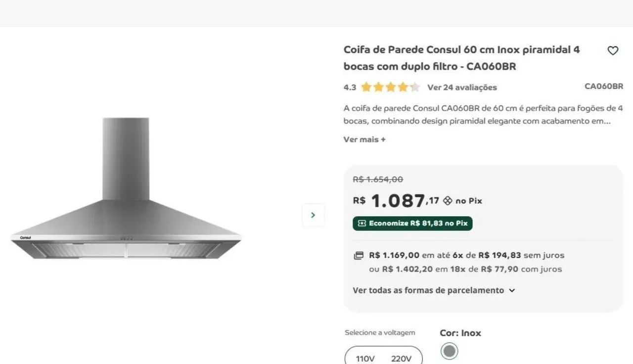Click the 4.3 rating score
Image resolution: width=633 pixels, height=364 pixels.
coord(350,88)
